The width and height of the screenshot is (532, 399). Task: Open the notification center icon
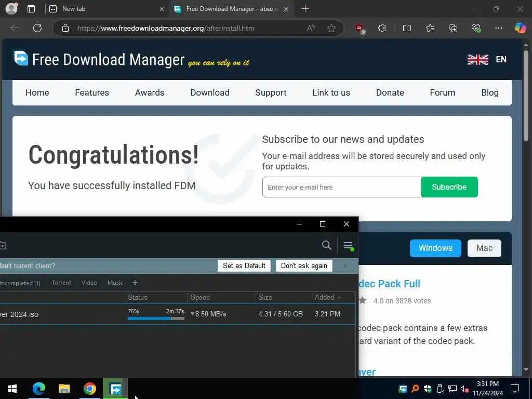(515, 389)
